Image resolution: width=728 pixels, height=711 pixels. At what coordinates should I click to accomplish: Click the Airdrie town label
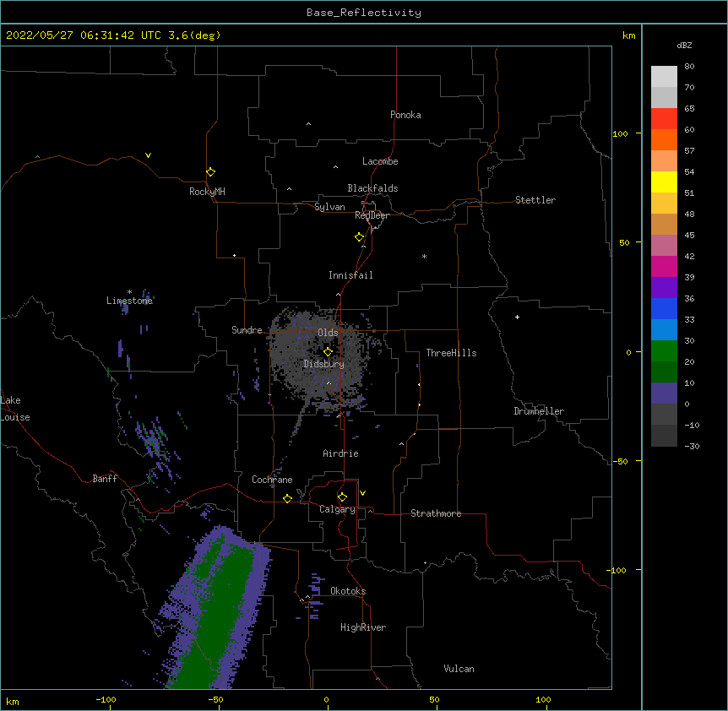point(341,453)
